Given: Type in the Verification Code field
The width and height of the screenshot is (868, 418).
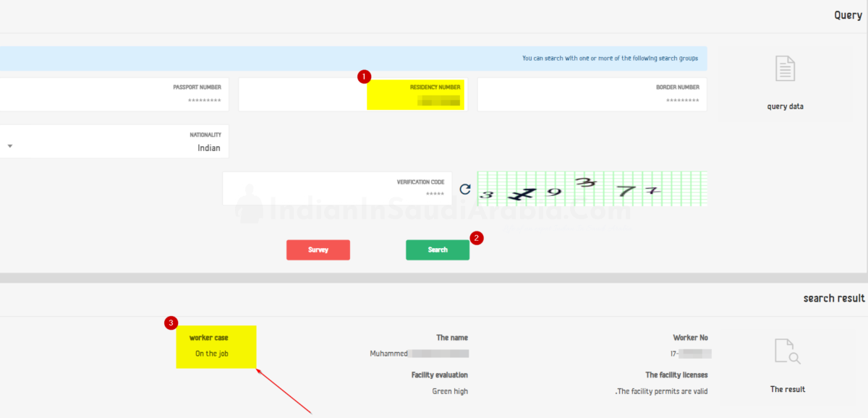Looking at the screenshot, I should click(x=337, y=189).
